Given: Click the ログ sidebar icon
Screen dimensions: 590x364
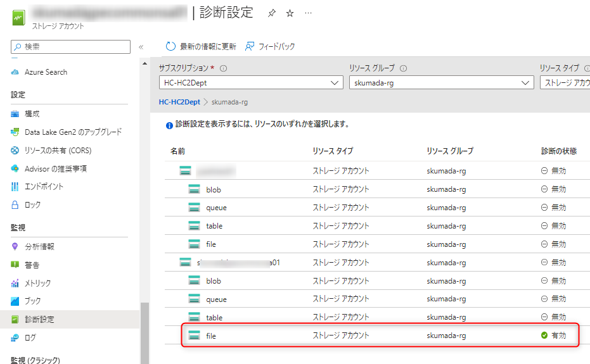Looking at the screenshot, I should 15,337.
